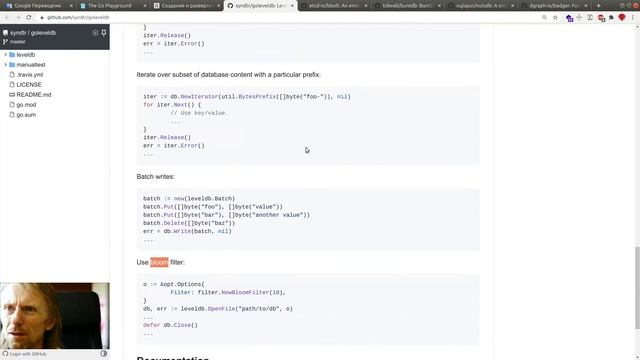Switch to the Google Переводчик tab
Screen dimensions: 640x360
click(x=38, y=6)
